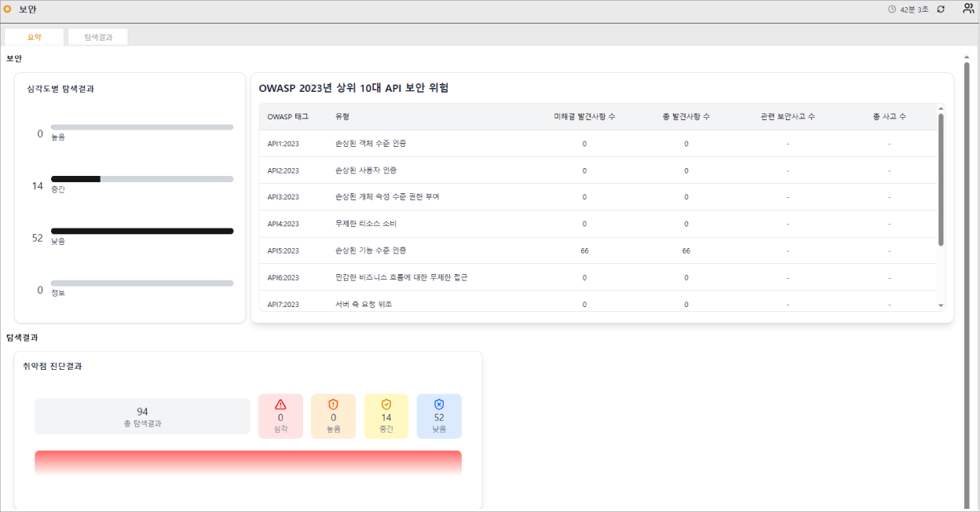Image resolution: width=980 pixels, height=512 pixels.
Task: Sort by 관련 보안사고 수 column header
Action: tap(788, 116)
